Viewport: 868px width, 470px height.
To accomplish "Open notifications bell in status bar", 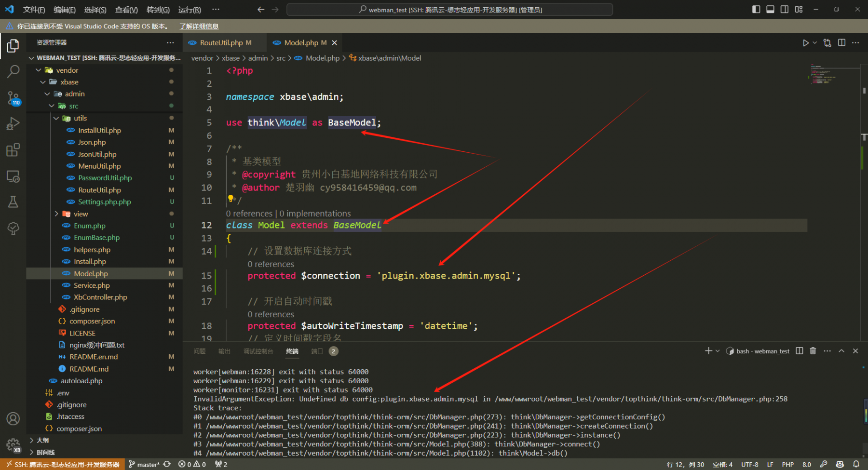I will (856, 464).
